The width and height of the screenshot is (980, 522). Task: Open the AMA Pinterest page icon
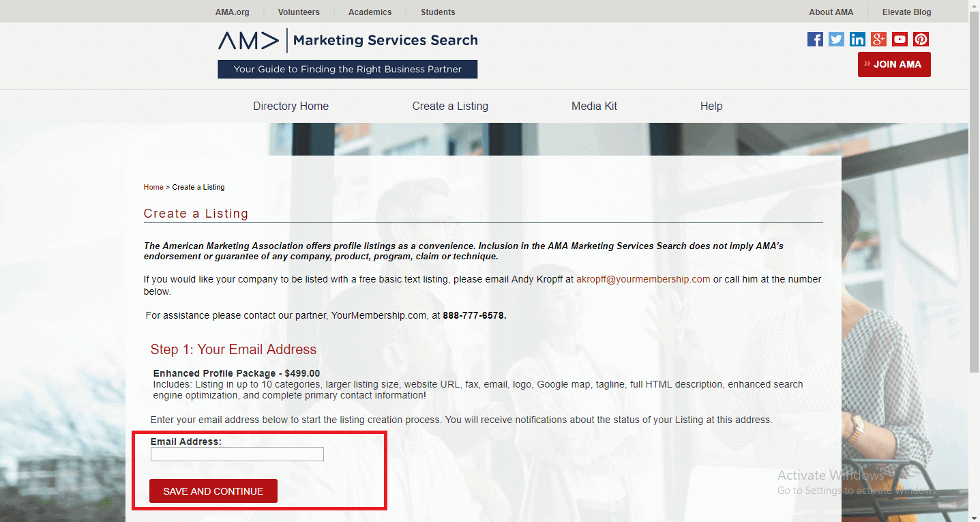[921, 40]
